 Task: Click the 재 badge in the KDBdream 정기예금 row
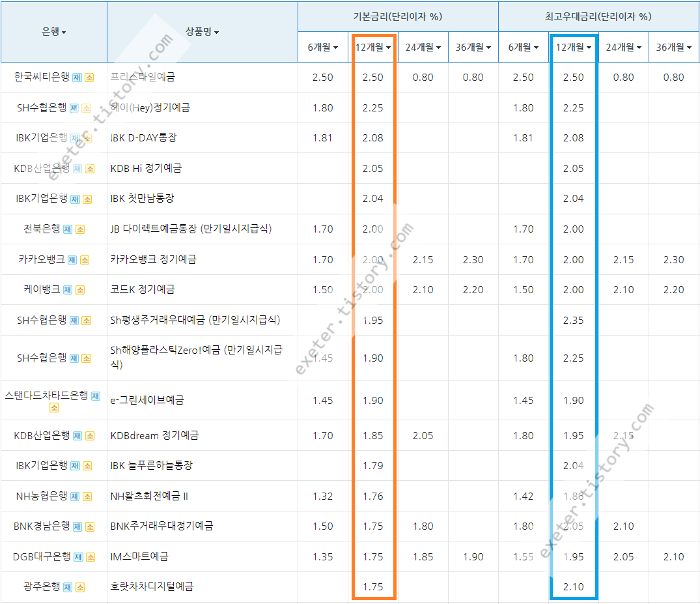[x=77, y=436]
